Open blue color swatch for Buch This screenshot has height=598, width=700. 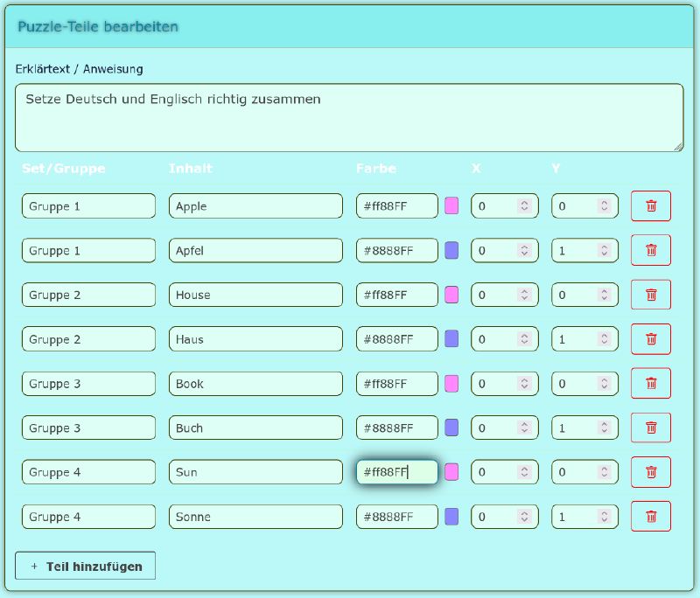pyautogui.click(x=451, y=428)
